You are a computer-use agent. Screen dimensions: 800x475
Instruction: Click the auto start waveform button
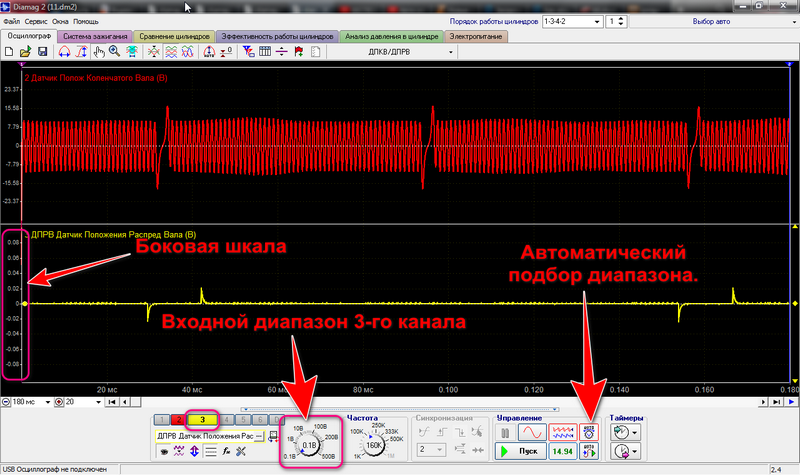click(589, 452)
